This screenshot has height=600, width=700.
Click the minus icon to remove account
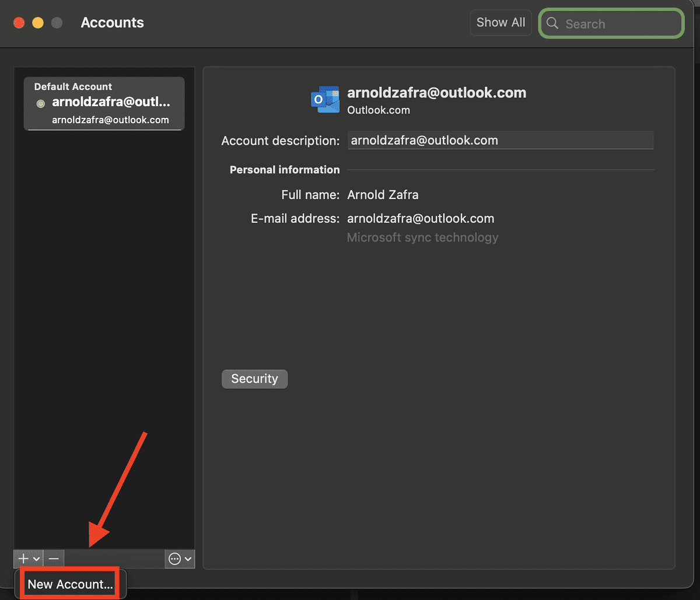[x=54, y=559]
